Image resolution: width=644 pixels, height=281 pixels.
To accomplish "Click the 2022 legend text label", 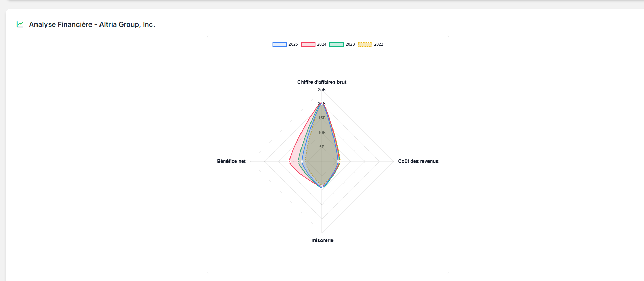I will point(379,44).
